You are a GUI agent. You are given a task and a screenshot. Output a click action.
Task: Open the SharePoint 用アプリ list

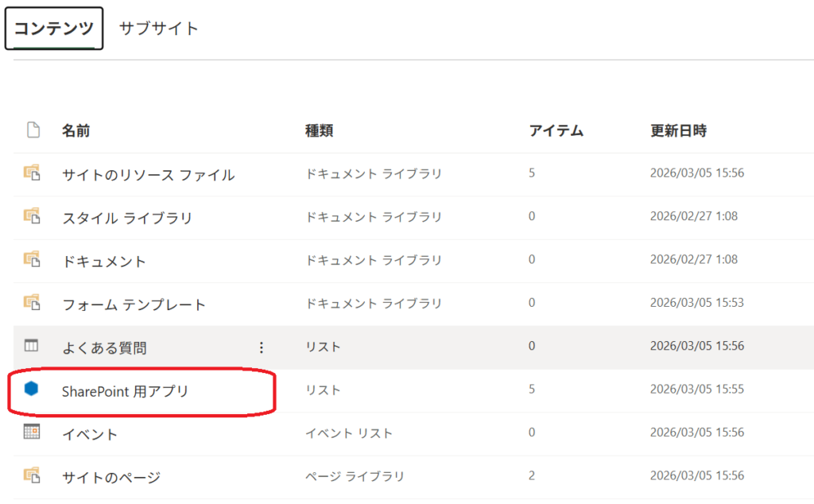pyautogui.click(x=125, y=391)
